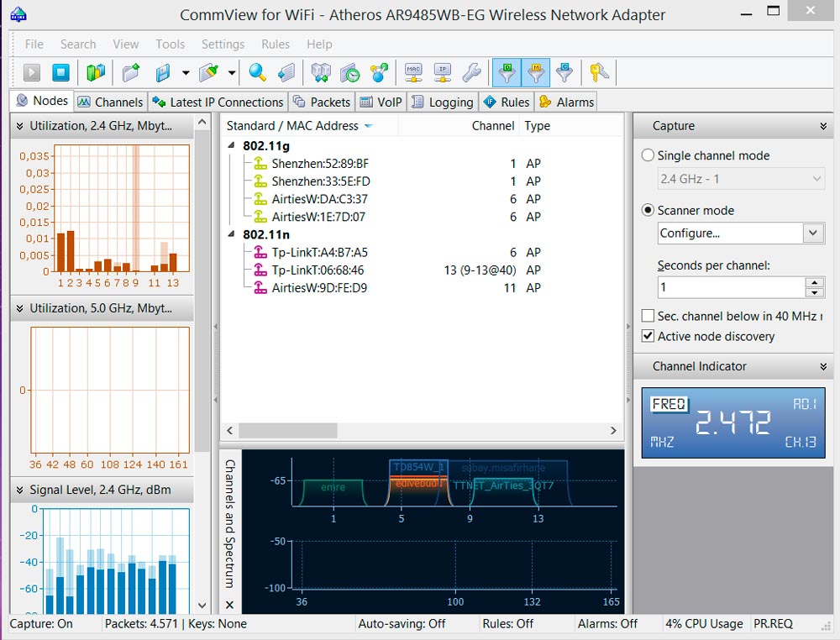Switch to the Alarms tab
Screen dimensions: 840x640
(566, 102)
